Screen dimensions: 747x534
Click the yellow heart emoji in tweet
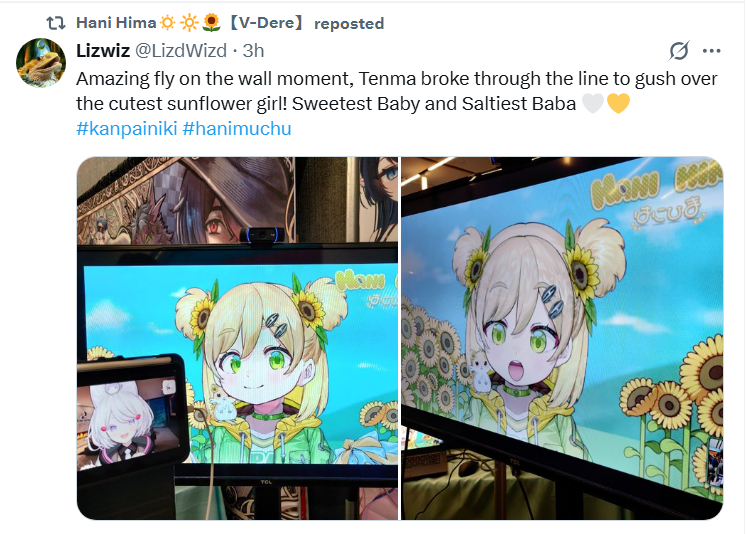(x=618, y=103)
